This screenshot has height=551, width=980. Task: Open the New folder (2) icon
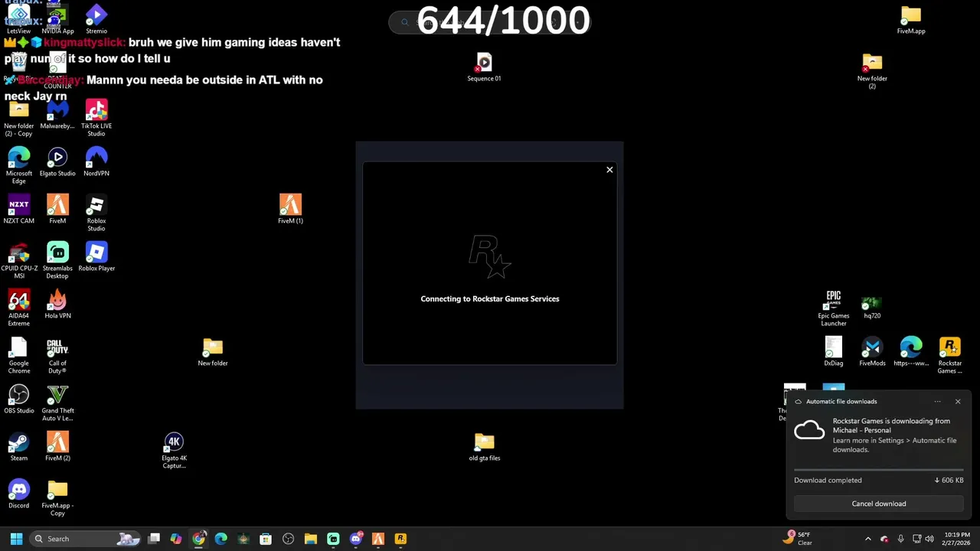(x=872, y=71)
